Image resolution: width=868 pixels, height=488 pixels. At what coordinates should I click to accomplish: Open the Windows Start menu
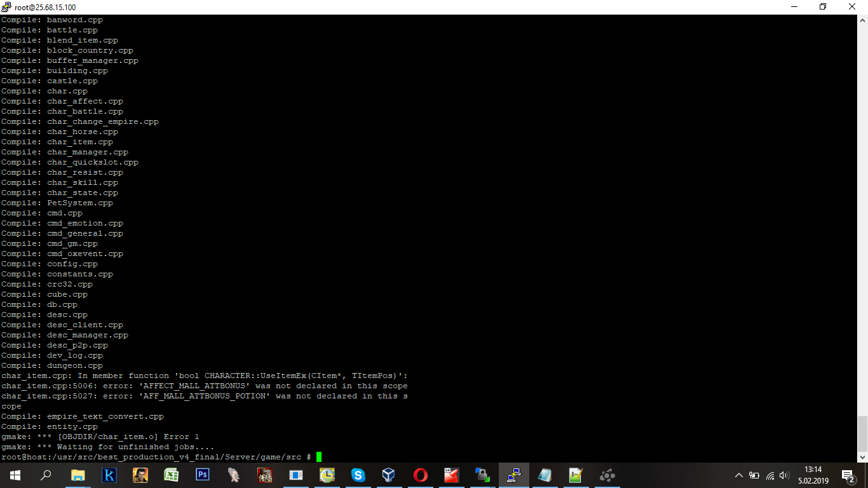click(15, 475)
